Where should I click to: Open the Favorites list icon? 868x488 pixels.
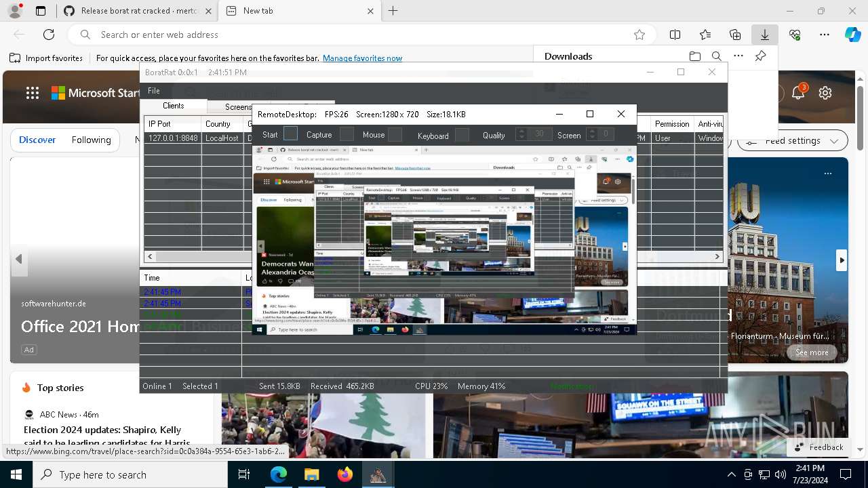[x=705, y=35]
